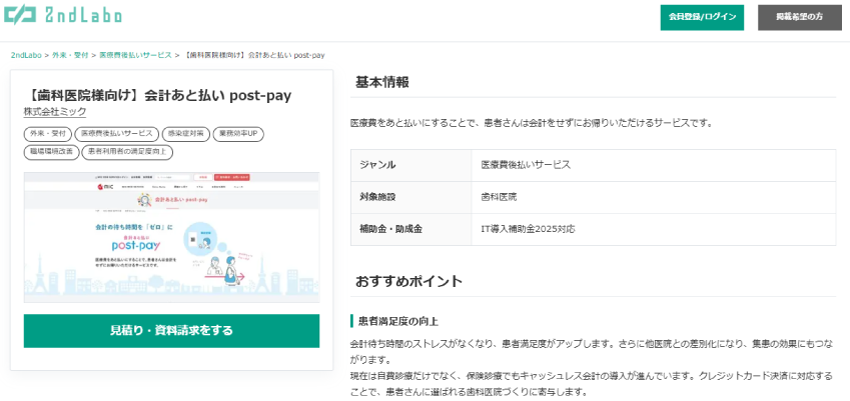Select the 感染症対策 tag pill
This screenshot has width=850, height=401.
pos(186,134)
